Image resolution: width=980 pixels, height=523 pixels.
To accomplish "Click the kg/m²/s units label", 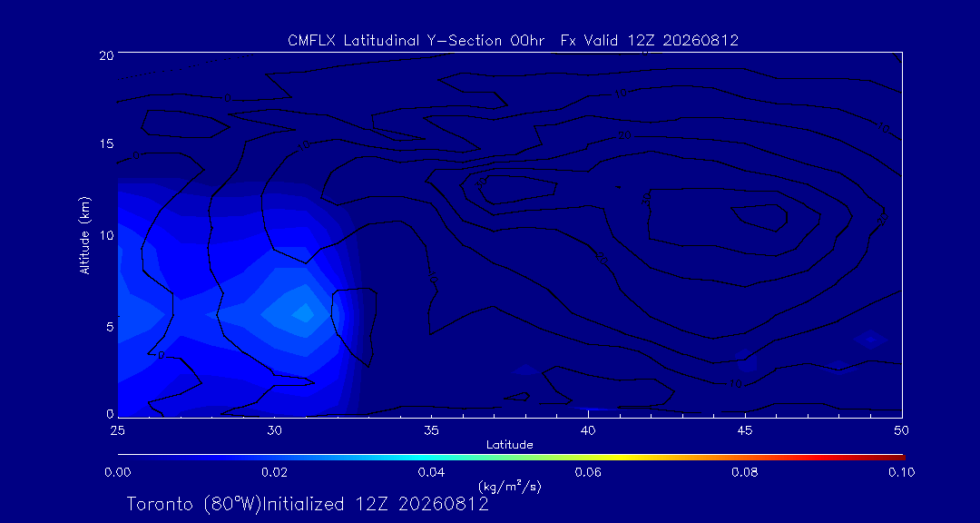I will point(509,486).
